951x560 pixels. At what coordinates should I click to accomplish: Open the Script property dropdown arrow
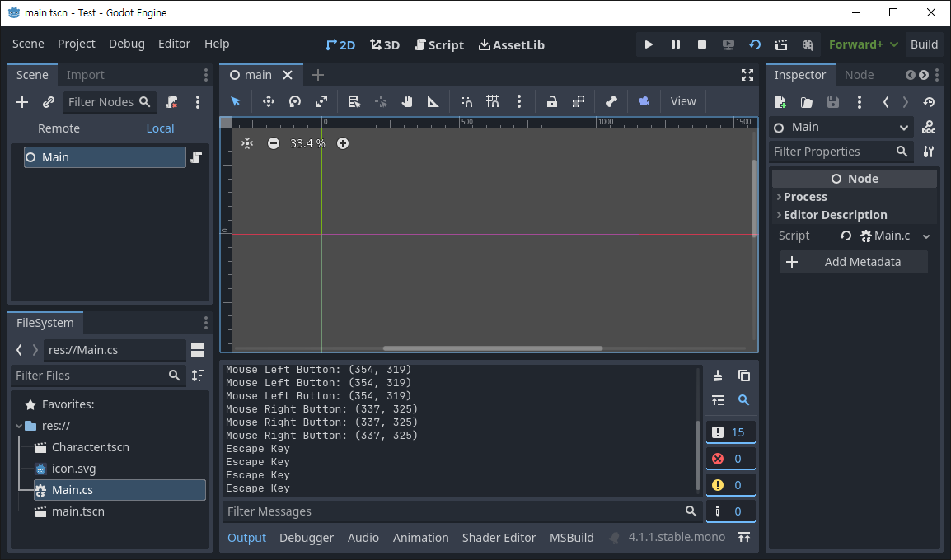[x=926, y=236]
